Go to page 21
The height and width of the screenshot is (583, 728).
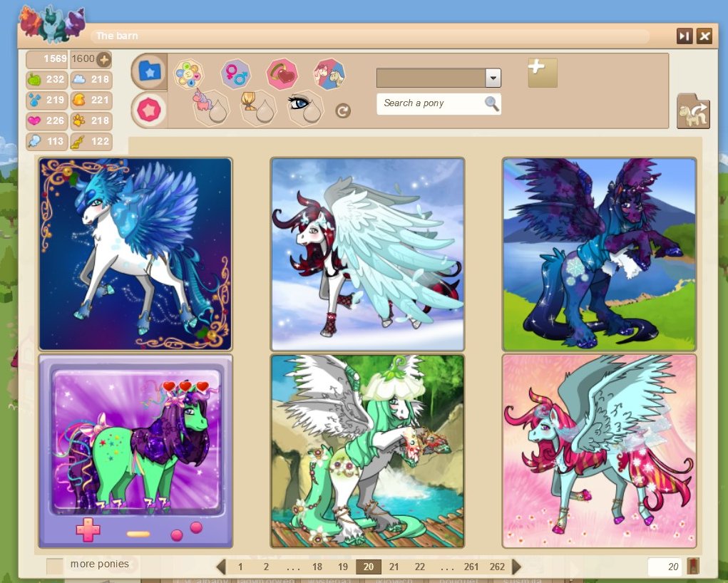394,567
